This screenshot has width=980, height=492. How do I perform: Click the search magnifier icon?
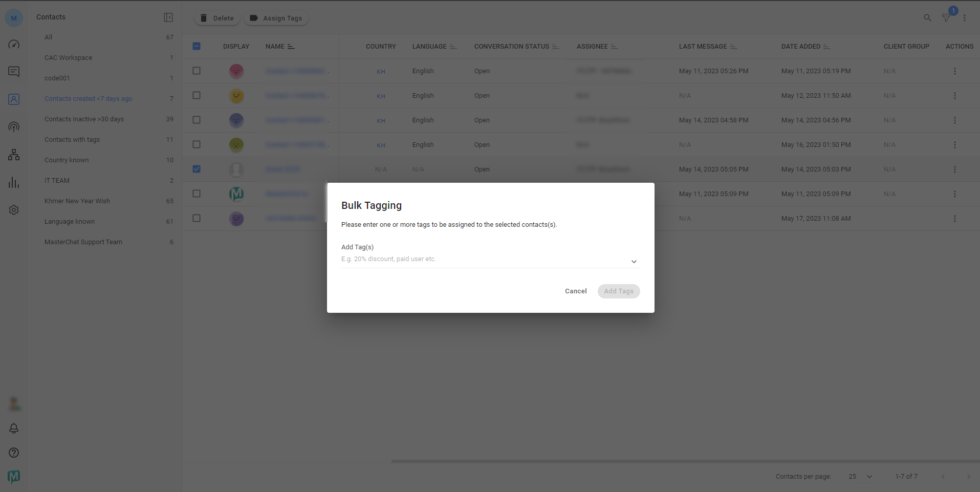pos(927,18)
